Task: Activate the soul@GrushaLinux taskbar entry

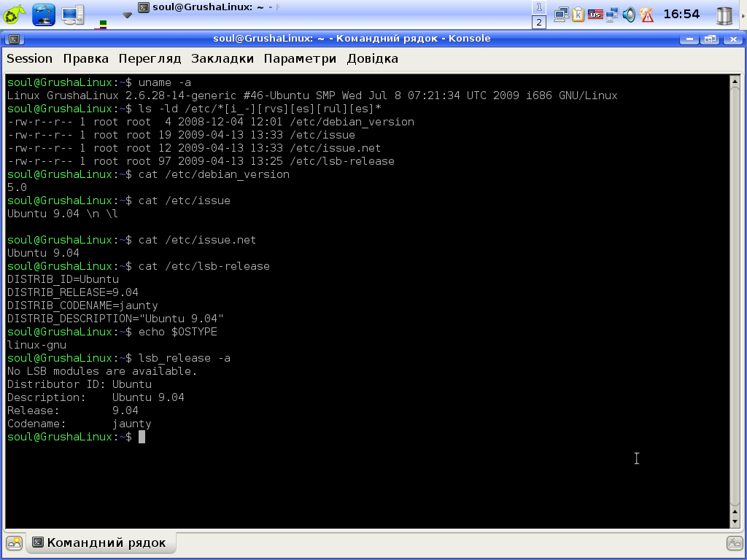Action: tap(209, 7)
